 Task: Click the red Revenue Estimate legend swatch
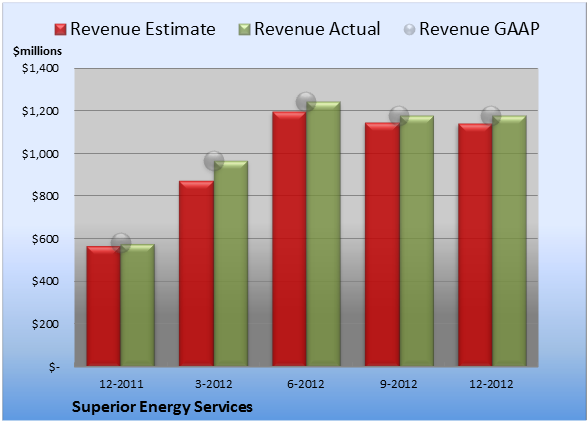pos(60,30)
